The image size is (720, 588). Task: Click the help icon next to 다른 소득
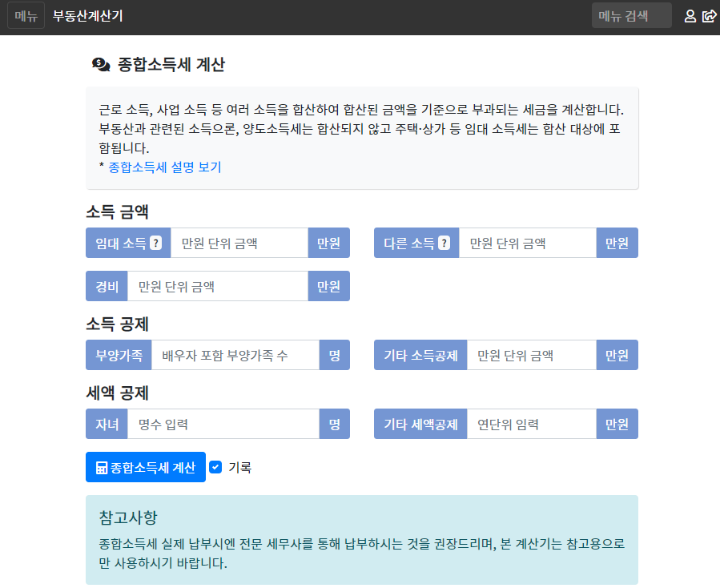444,243
